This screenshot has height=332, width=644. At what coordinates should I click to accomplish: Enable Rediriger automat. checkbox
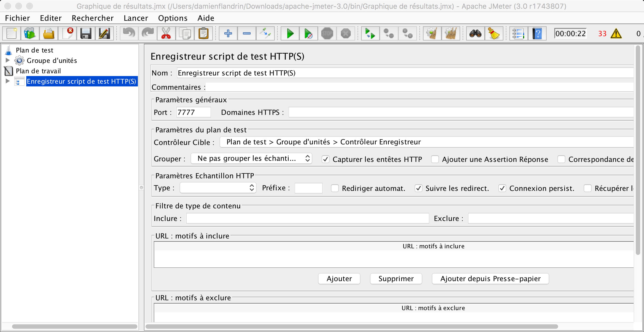pos(335,188)
